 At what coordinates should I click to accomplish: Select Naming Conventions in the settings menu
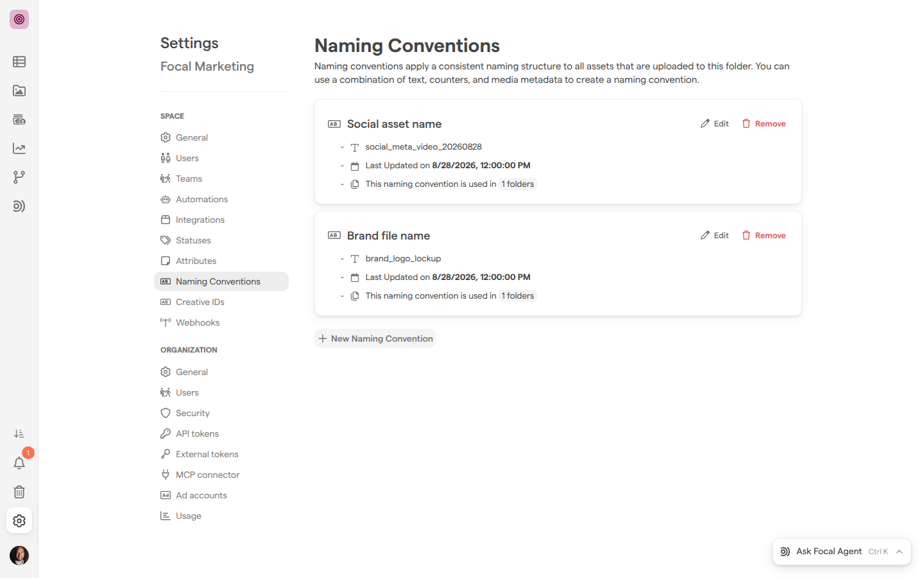[221, 281]
